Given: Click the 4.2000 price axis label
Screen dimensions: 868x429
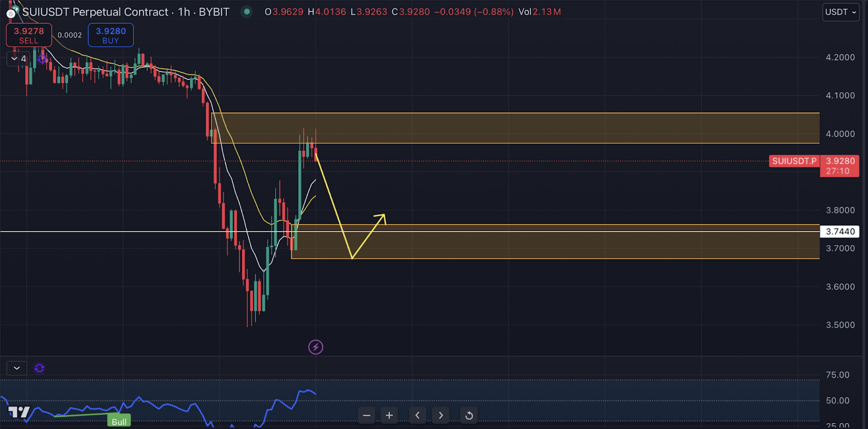Looking at the screenshot, I should click(x=840, y=57).
